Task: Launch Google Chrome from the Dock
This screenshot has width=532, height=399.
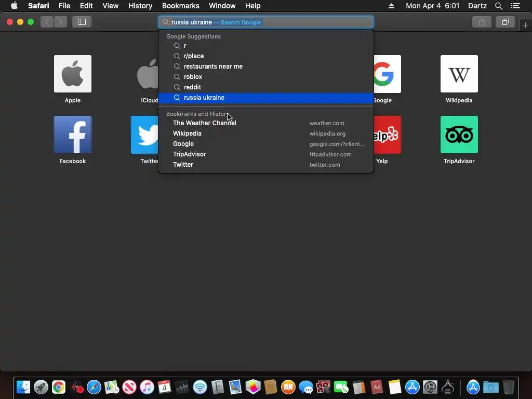Action: click(x=59, y=387)
